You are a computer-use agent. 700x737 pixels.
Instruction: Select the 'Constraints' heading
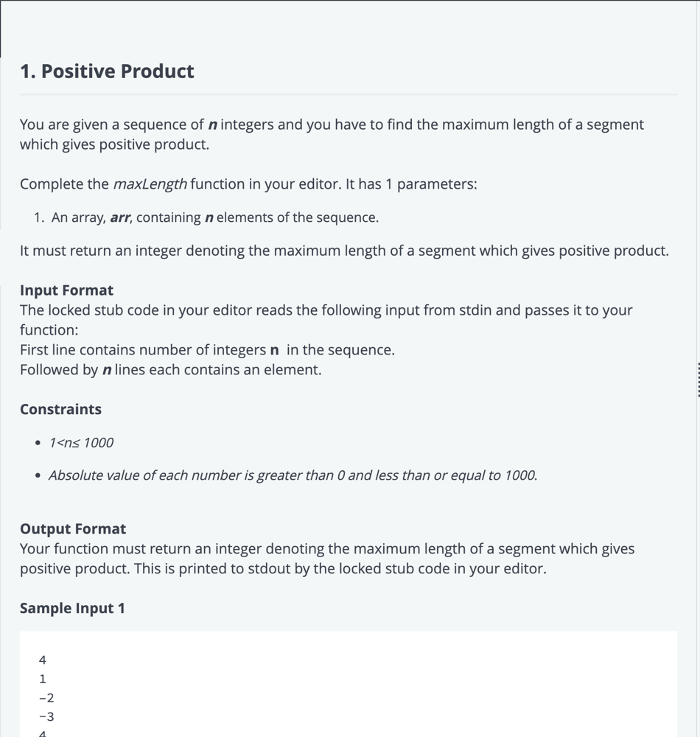pos(60,409)
